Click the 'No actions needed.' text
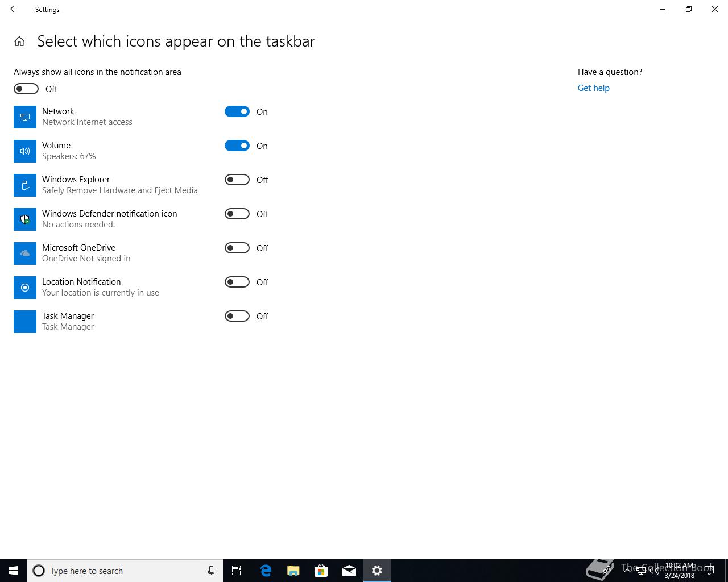This screenshot has width=728, height=582. pyautogui.click(x=78, y=225)
